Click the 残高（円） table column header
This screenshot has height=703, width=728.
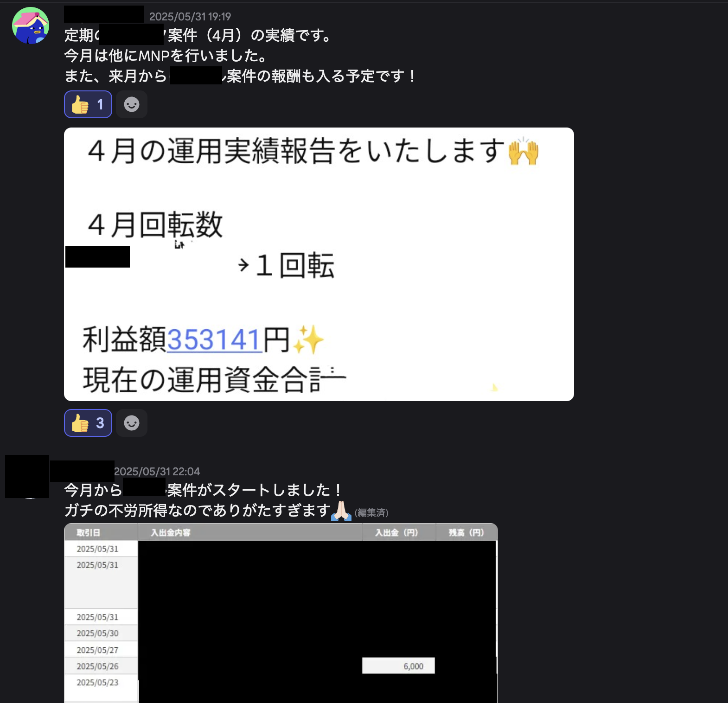466,532
